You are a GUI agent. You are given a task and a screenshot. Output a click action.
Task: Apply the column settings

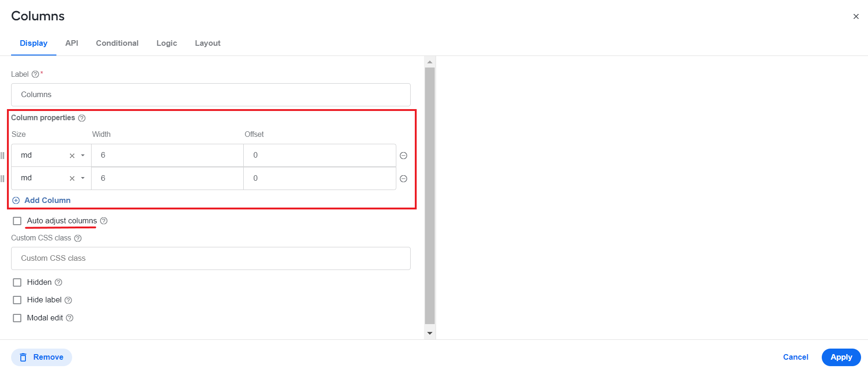coord(841,357)
